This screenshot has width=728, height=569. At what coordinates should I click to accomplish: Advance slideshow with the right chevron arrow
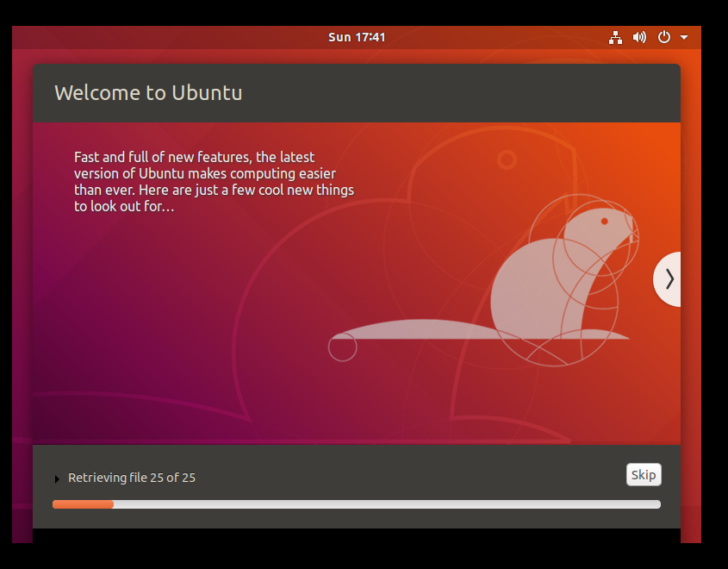coord(668,279)
